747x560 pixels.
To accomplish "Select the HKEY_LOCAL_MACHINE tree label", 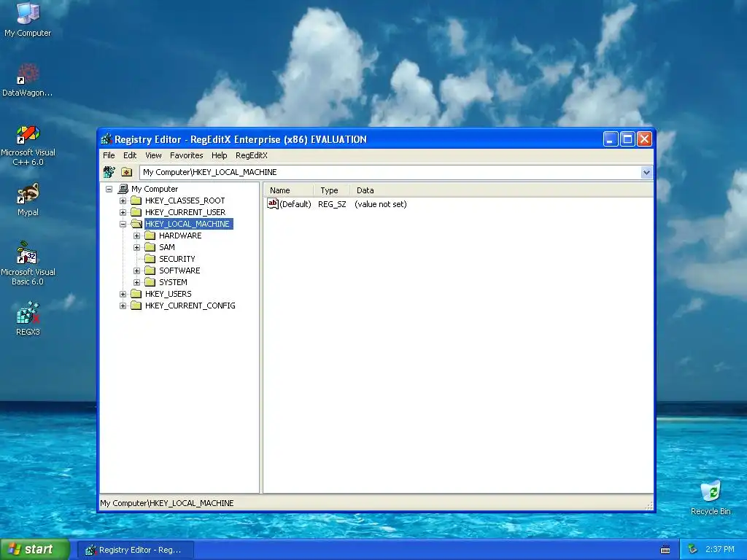I will pyautogui.click(x=188, y=224).
